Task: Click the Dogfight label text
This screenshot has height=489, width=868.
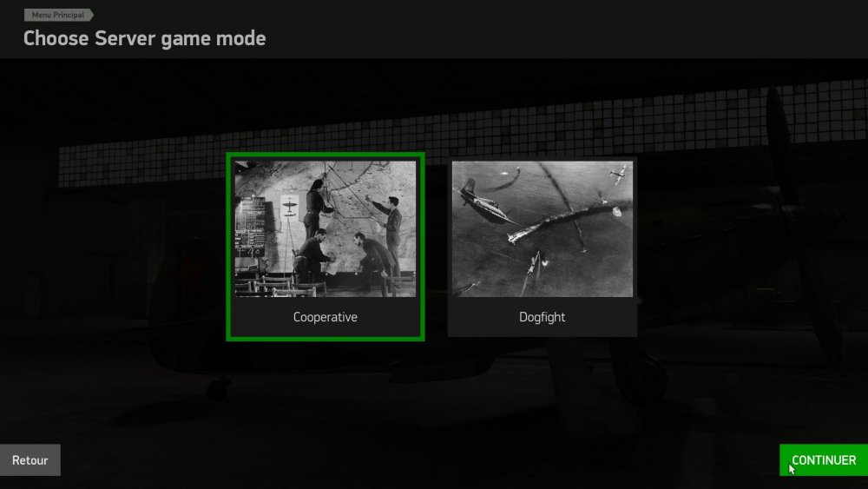Action: point(542,317)
